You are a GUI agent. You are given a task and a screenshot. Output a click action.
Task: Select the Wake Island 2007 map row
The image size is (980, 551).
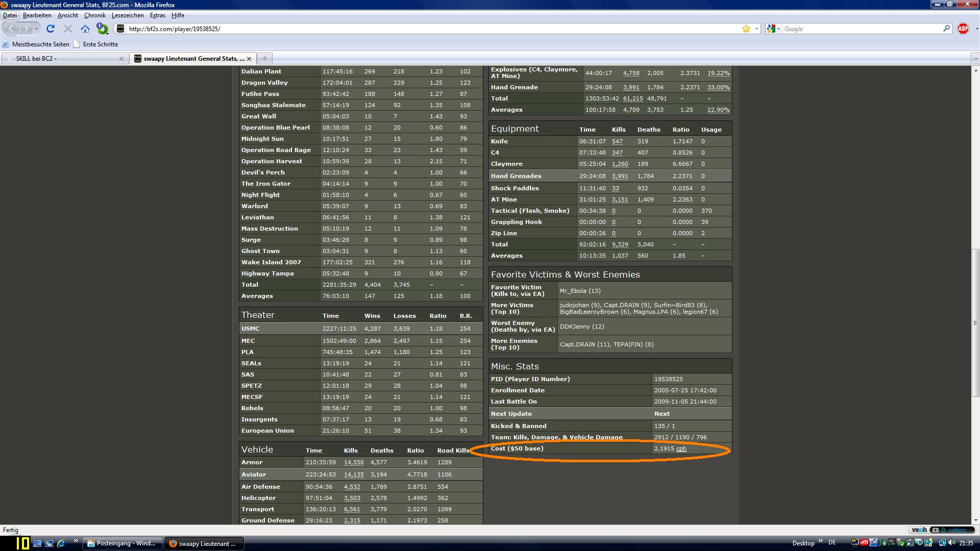pyautogui.click(x=361, y=262)
